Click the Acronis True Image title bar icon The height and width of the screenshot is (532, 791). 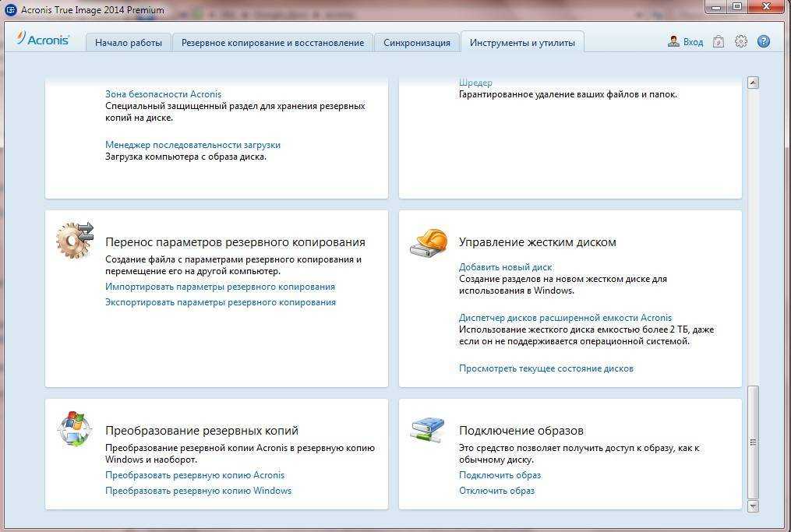(x=10, y=9)
